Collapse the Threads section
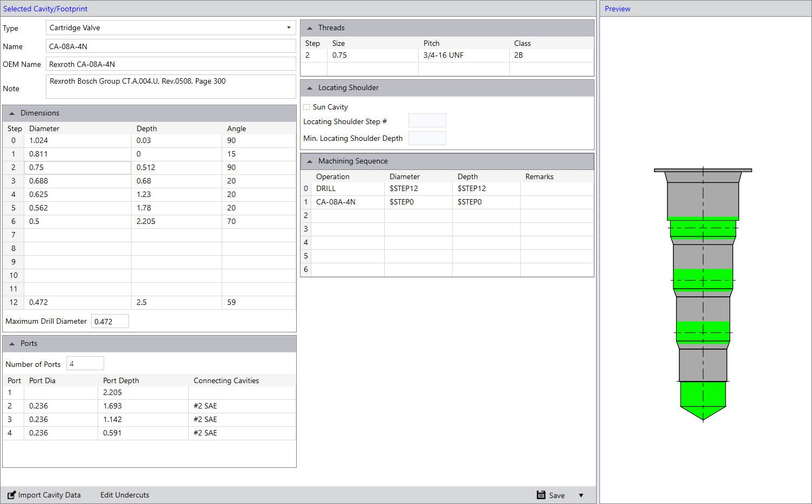 click(310, 28)
